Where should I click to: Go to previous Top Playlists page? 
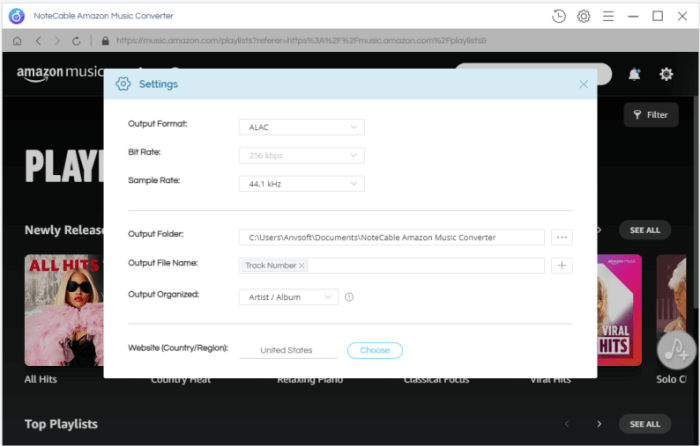[x=567, y=424]
